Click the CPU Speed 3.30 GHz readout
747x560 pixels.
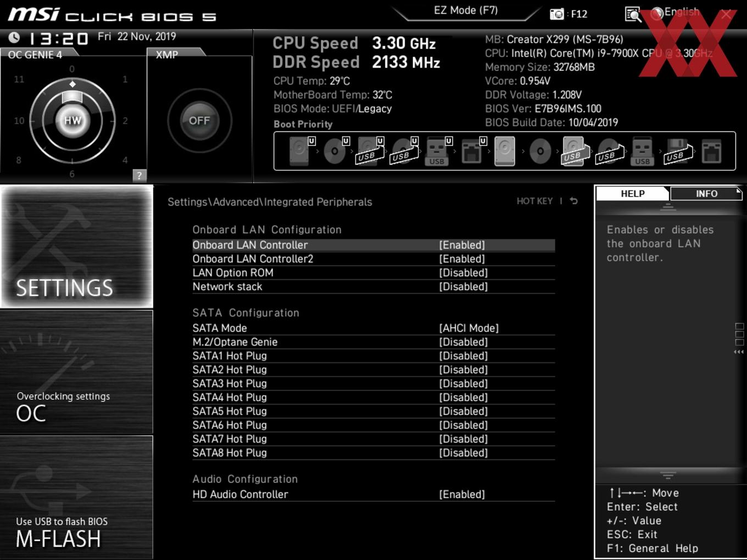[x=354, y=43]
